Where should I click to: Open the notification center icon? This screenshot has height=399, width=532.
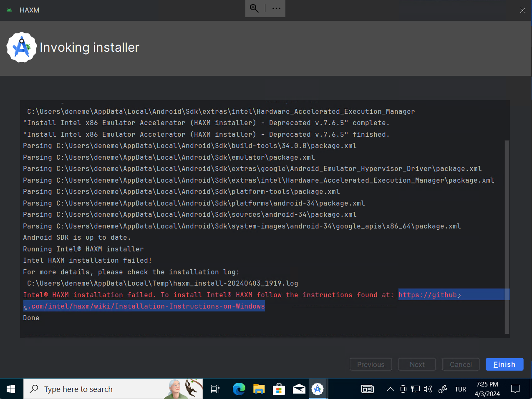point(515,389)
